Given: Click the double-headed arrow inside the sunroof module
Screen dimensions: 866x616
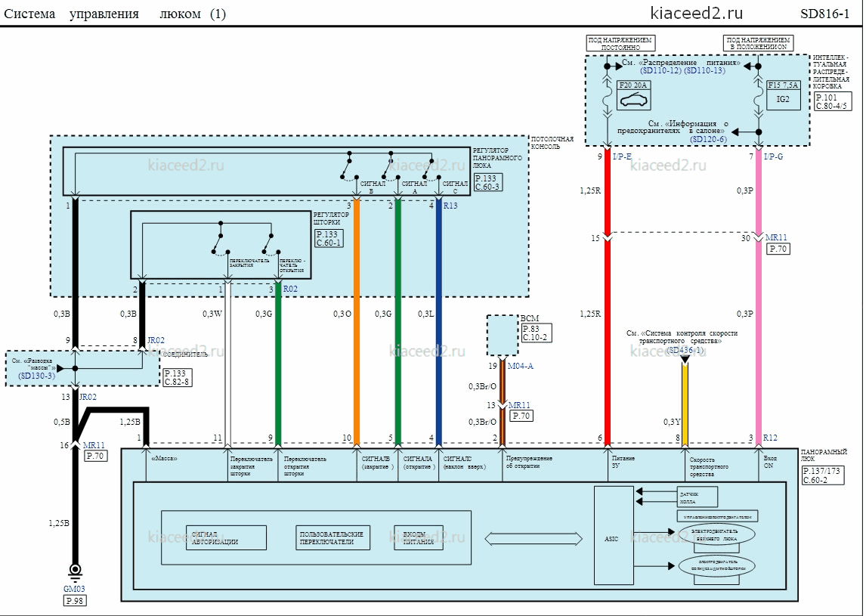Looking at the screenshot, I should coord(534,538).
